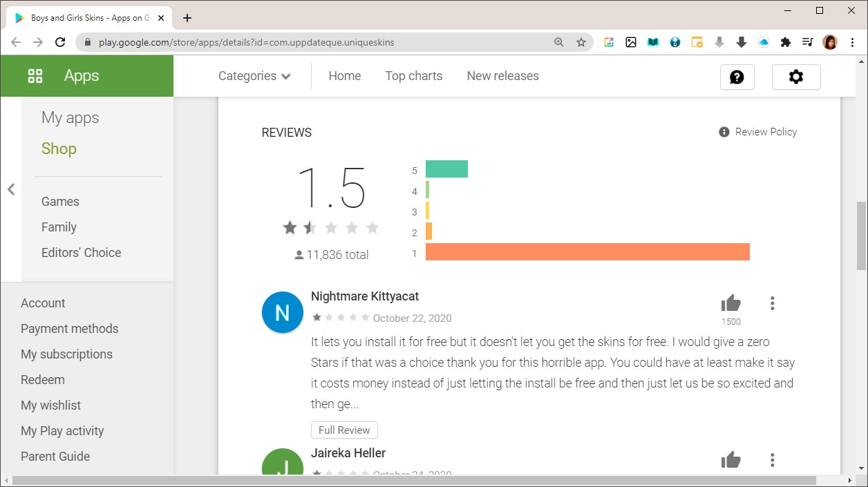Open the media control playlist icon
This screenshot has height=487, width=868.
coord(808,42)
